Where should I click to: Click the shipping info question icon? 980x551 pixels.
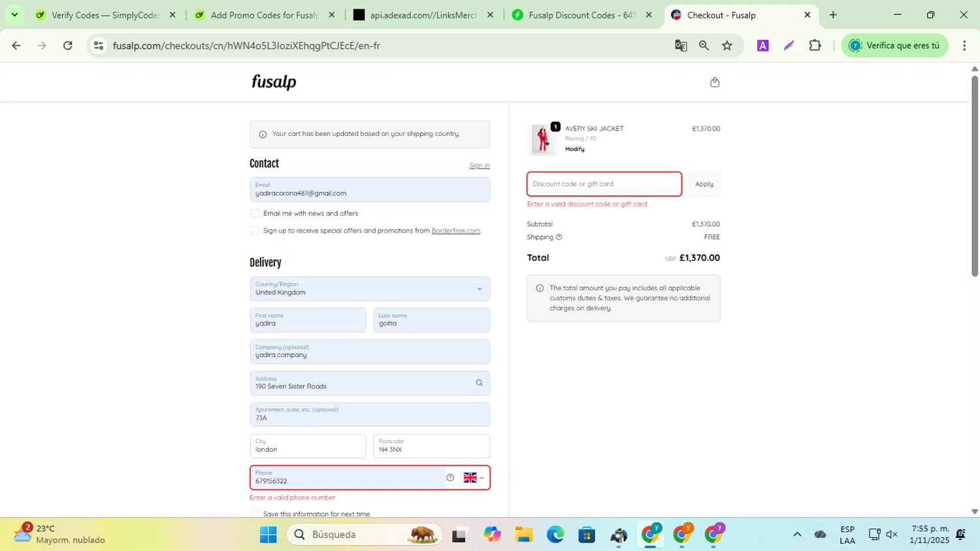pos(559,237)
